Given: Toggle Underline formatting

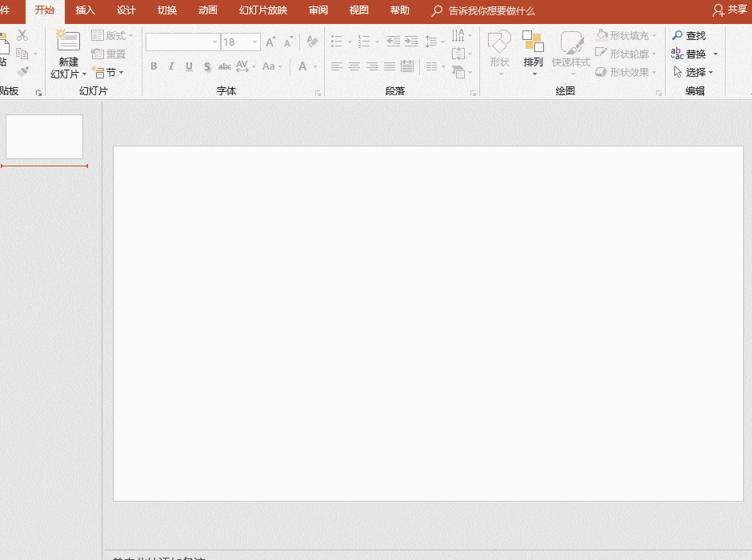Looking at the screenshot, I should tap(189, 66).
